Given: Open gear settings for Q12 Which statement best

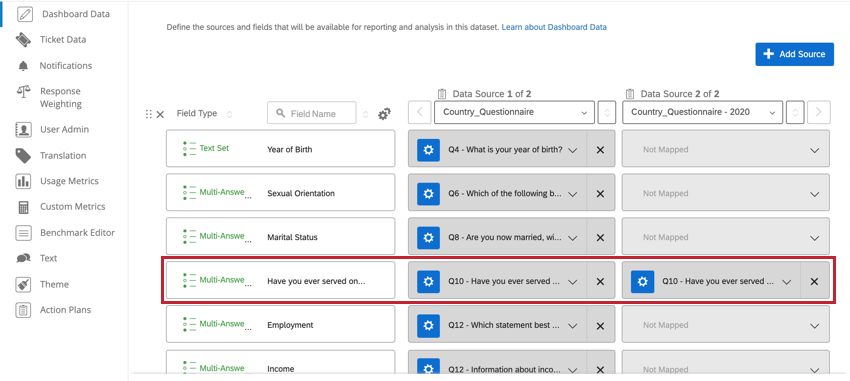Looking at the screenshot, I should click(x=428, y=325).
